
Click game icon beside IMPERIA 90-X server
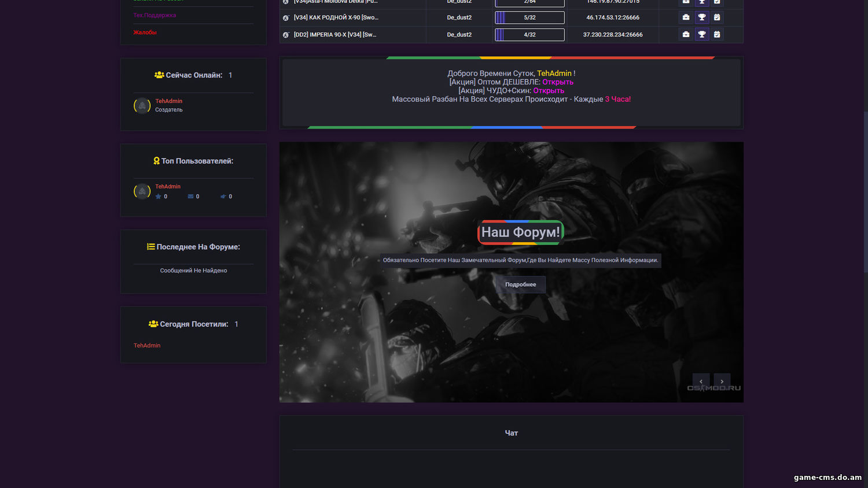(x=286, y=35)
